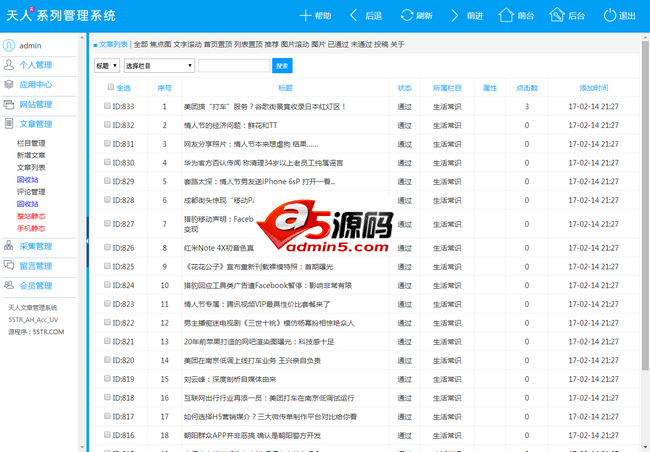The height and width of the screenshot is (452, 650).
Task: Sort by 点击数 column header
Action: click(526, 88)
